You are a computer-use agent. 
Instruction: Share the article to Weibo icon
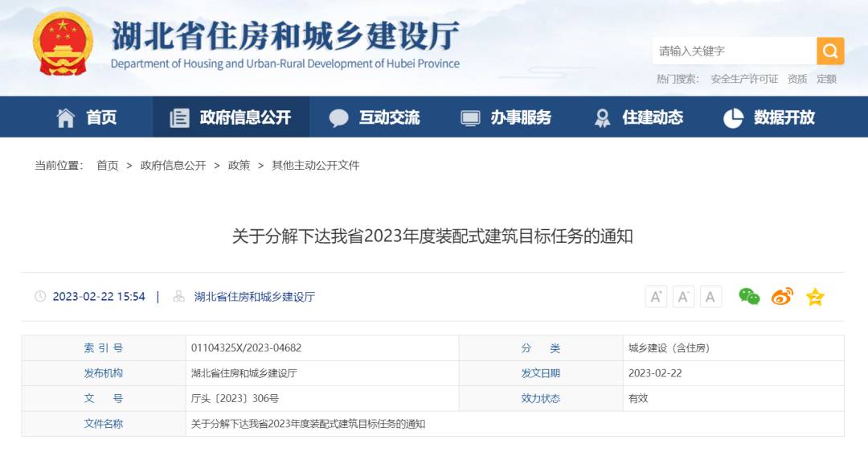click(x=782, y=297)
